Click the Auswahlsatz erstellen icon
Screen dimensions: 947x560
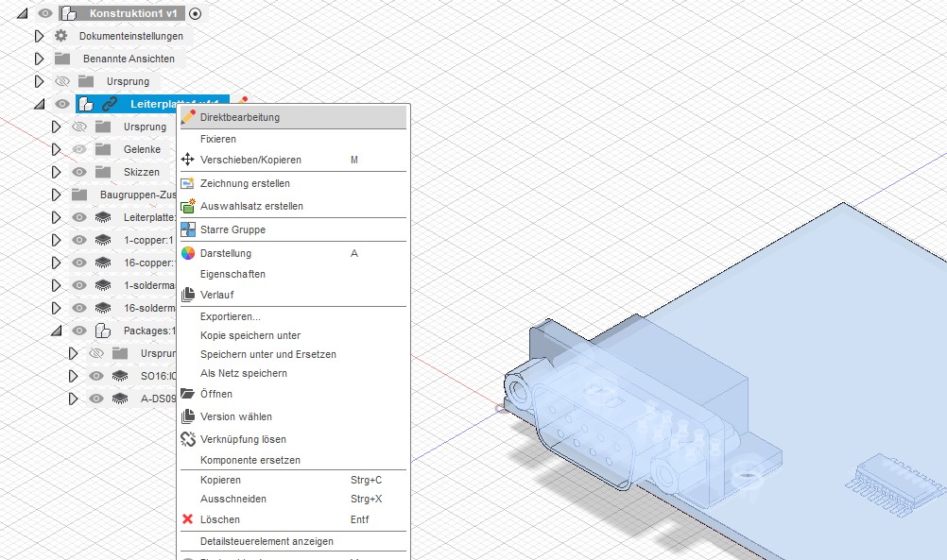click(188, 206)
